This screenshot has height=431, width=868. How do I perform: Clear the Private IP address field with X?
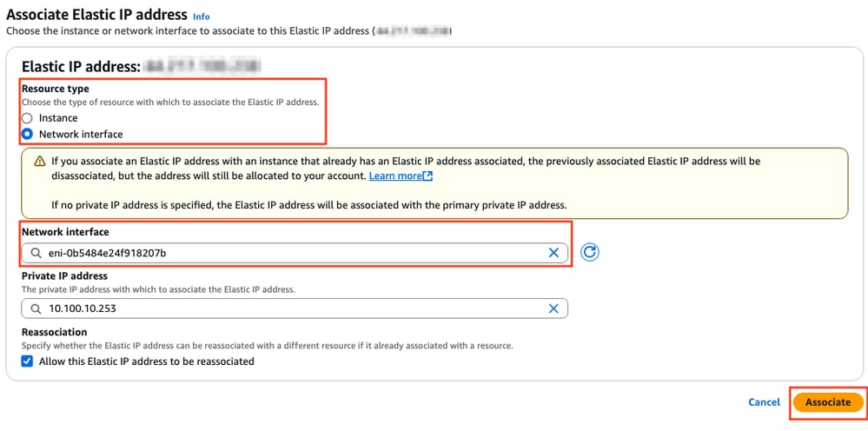553,308
